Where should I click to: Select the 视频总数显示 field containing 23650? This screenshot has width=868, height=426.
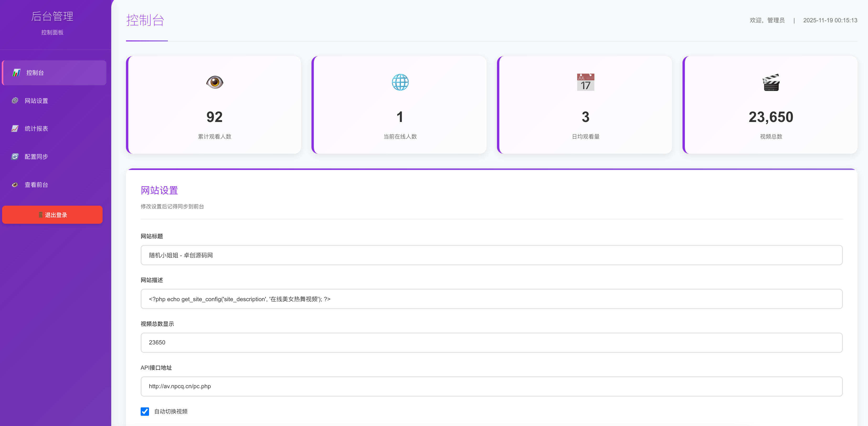(x=491, y=343)
